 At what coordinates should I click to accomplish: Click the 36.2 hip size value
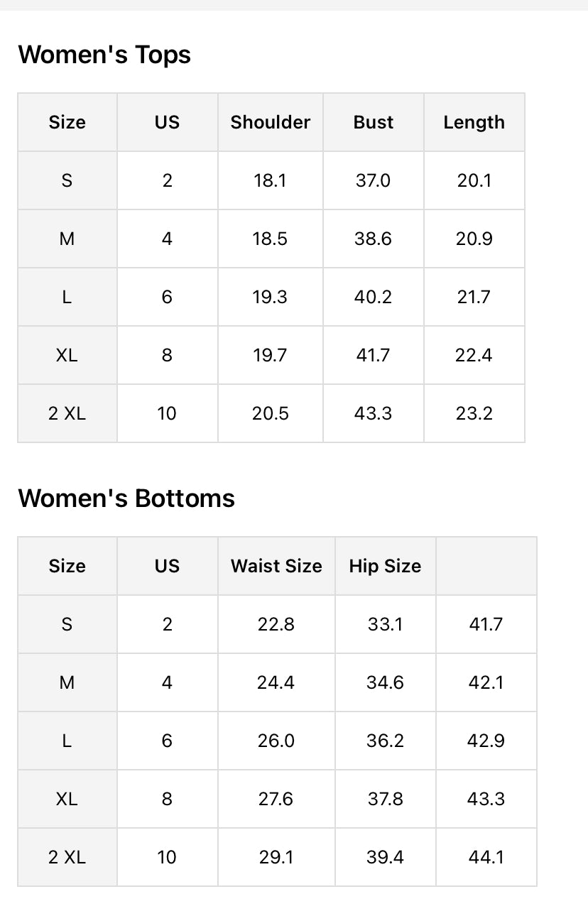coord(385,741)
